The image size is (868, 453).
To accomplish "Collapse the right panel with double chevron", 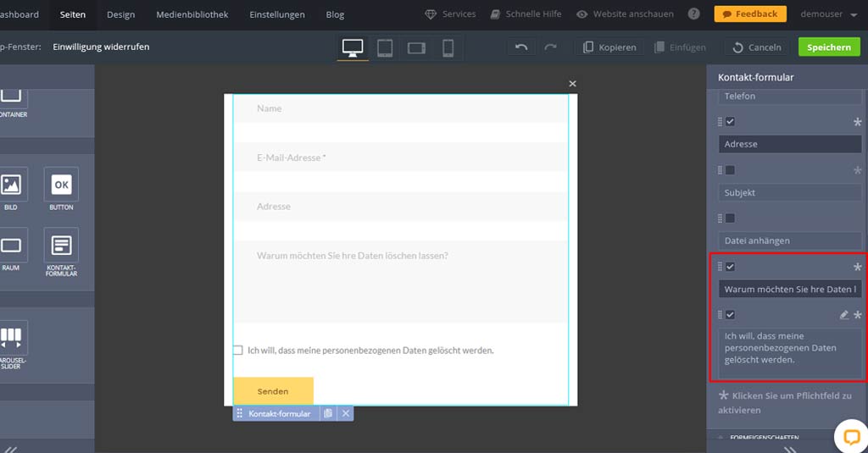I will pos(790,448).
